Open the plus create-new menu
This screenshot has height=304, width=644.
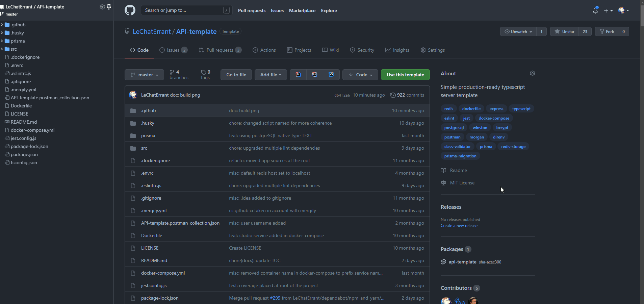(608, 10)
